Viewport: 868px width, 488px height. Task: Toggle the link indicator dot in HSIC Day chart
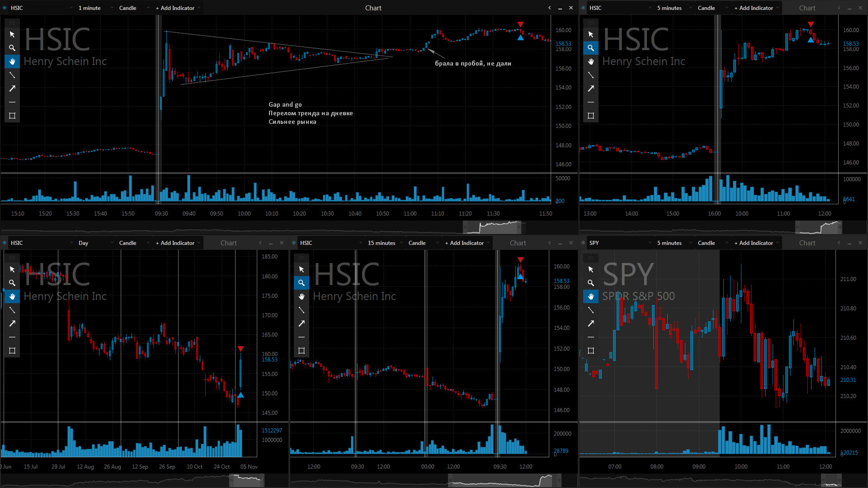tap(5, 243)
